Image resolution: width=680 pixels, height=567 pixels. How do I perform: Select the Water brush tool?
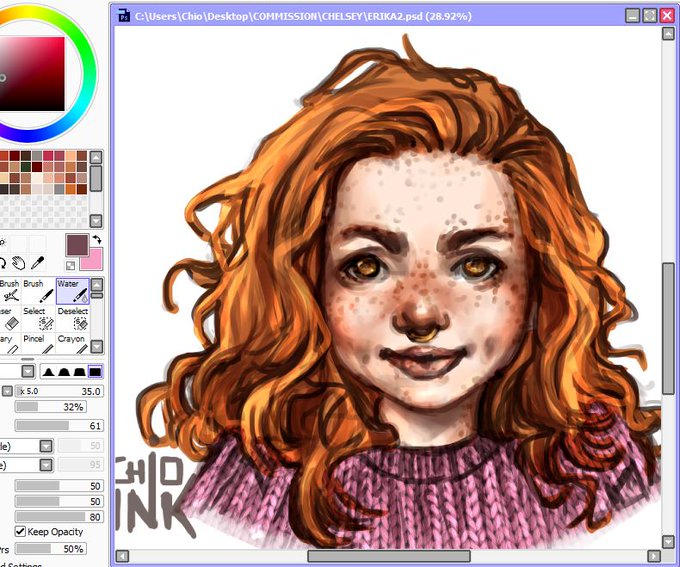point(73,291)
